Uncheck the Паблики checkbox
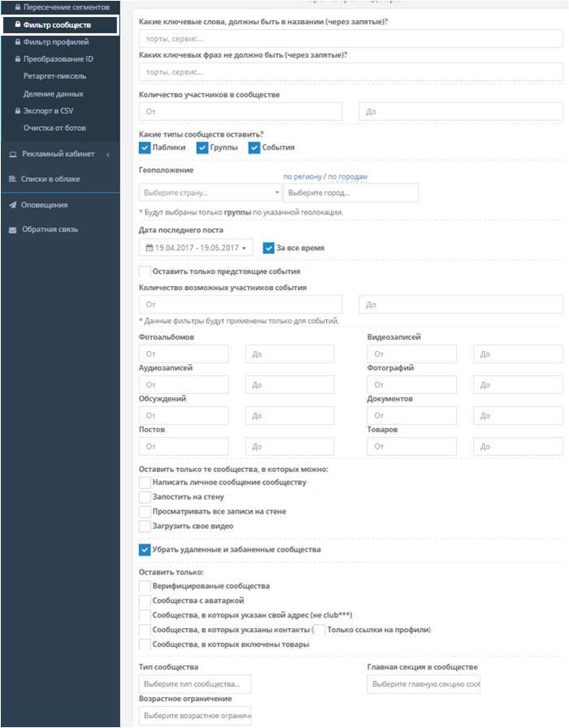 click(145, 148)
